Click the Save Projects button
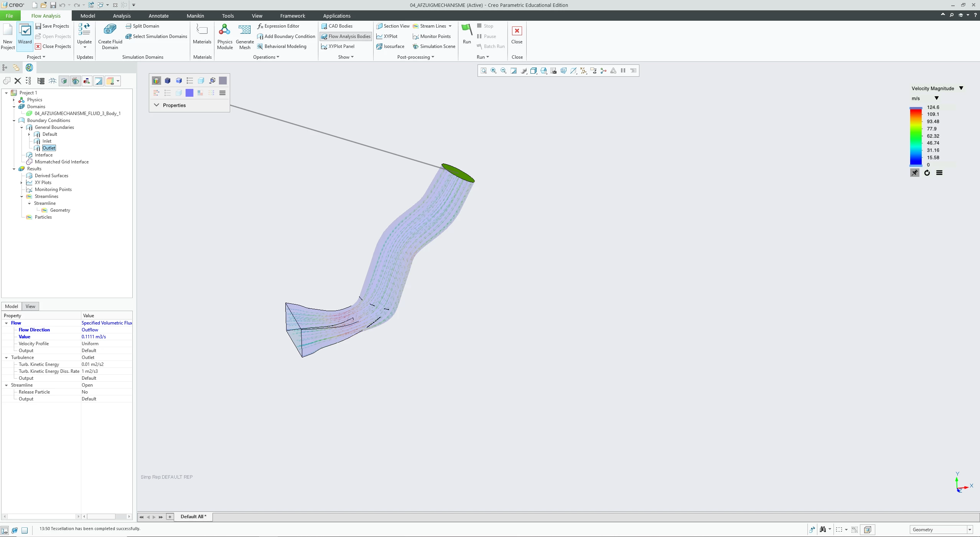The height and width of the screenshot is (537, 980). click(x=52, y=26)
